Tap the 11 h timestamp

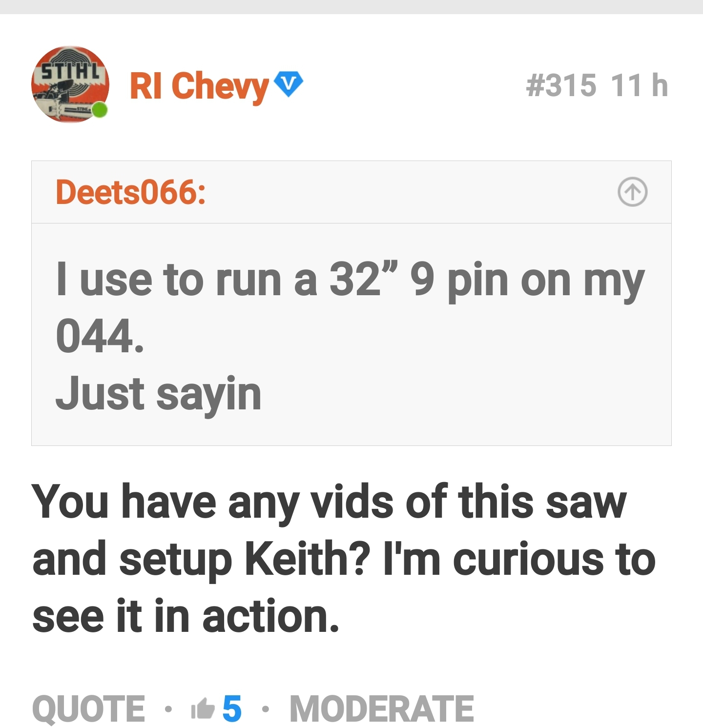click(x=639, y=85)
